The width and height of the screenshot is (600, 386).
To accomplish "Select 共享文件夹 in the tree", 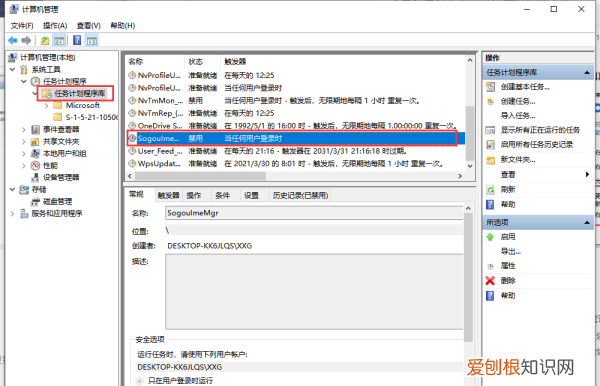I will (60, 141).
